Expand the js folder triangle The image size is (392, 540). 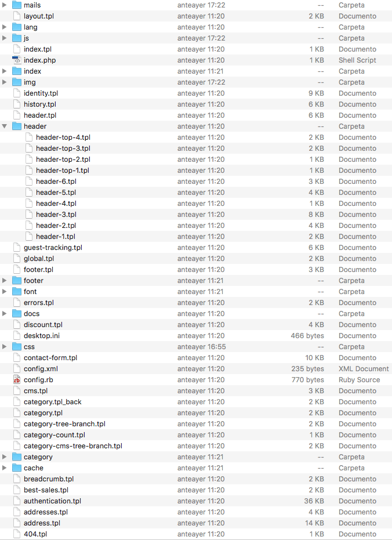coord(5,38)
